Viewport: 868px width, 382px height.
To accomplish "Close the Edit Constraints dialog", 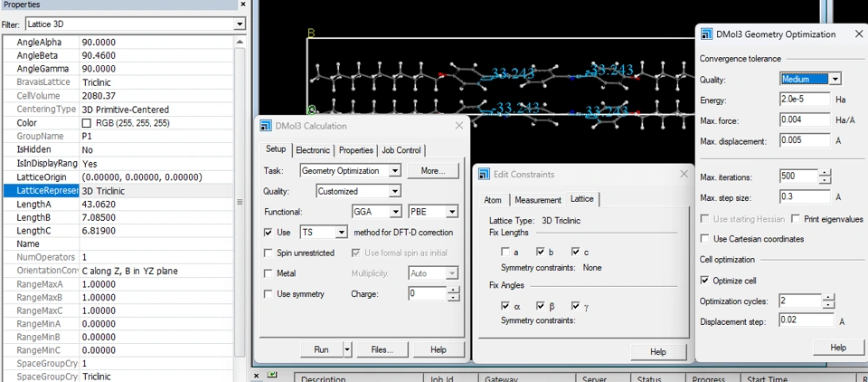I will [x=685, y=174].
